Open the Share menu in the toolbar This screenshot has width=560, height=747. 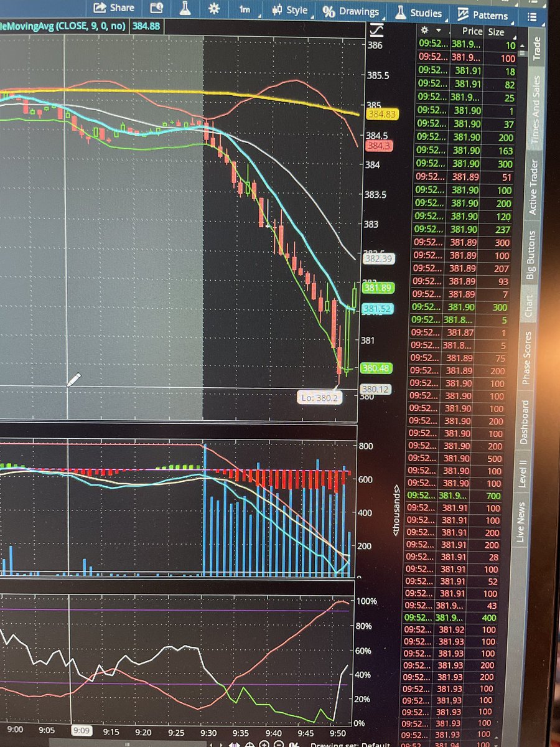(x=114, y=7)
